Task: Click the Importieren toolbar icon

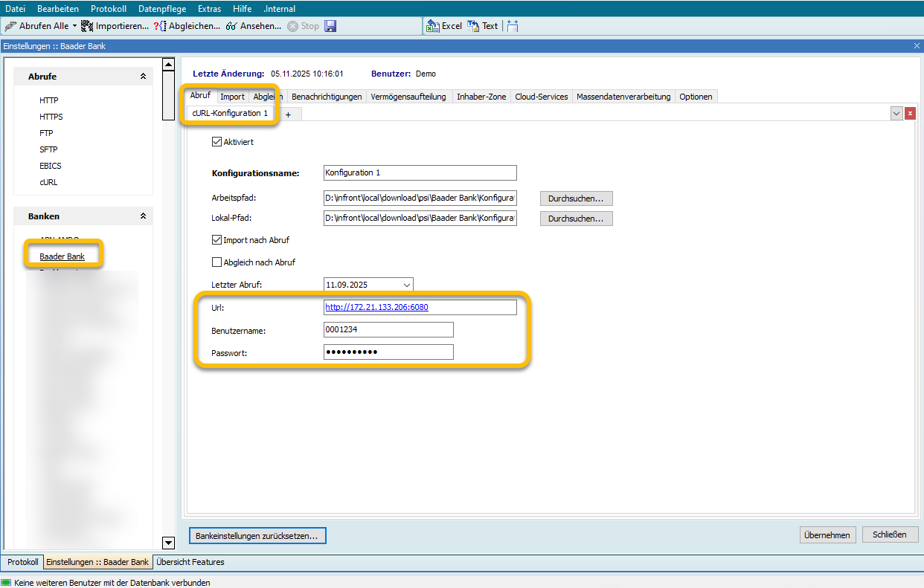Action: (x=87, y=26)
